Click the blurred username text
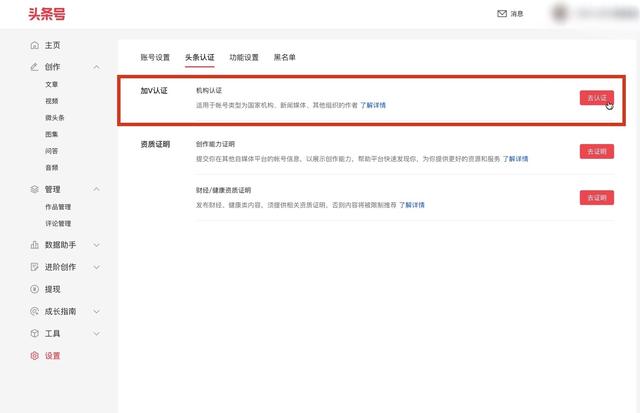The image size is (640, 413). coord(607,13)
